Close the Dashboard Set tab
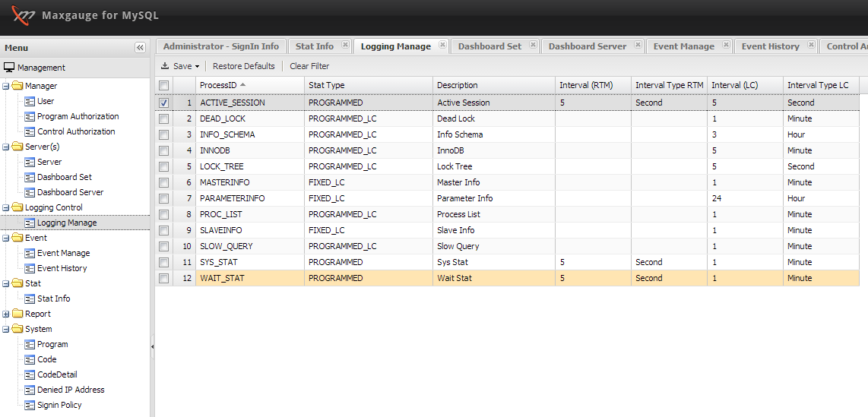Viewport: 868px width, 417px height. (533, 45)
